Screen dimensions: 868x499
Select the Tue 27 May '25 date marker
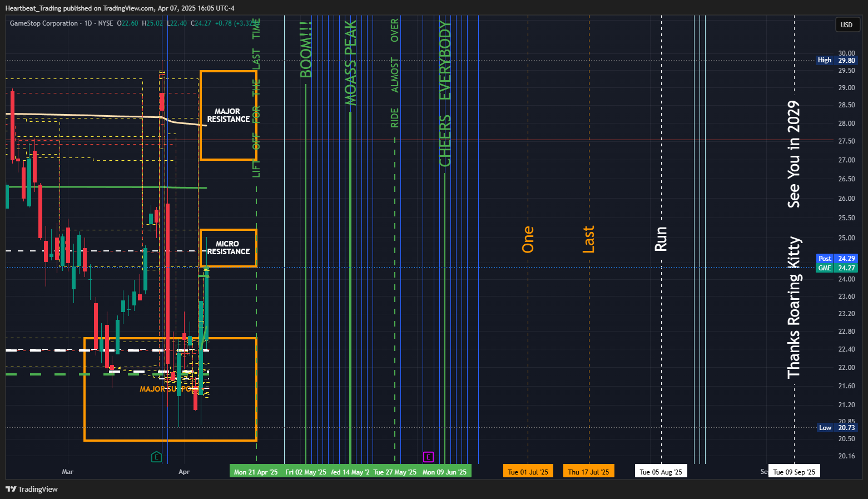tap(395, 472)
